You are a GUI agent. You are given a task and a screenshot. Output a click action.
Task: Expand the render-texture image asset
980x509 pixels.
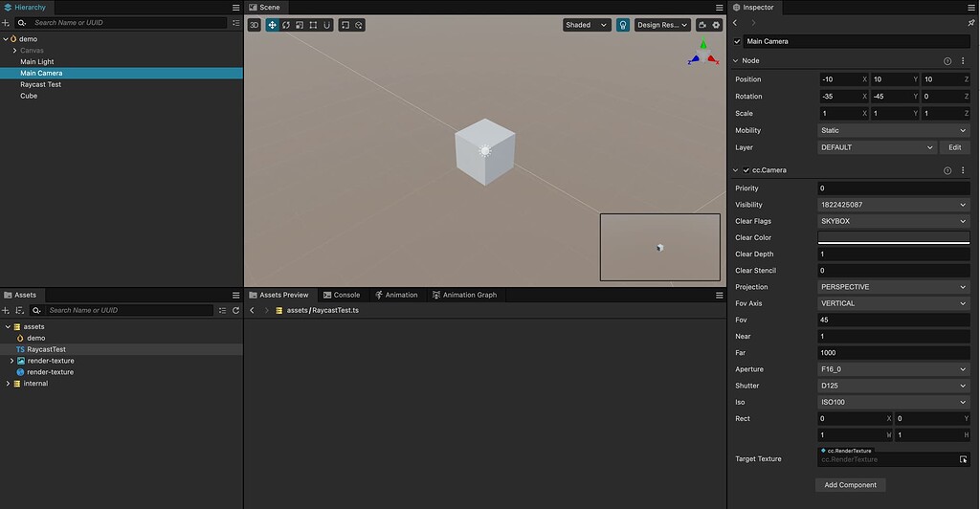tap(11, 361)
